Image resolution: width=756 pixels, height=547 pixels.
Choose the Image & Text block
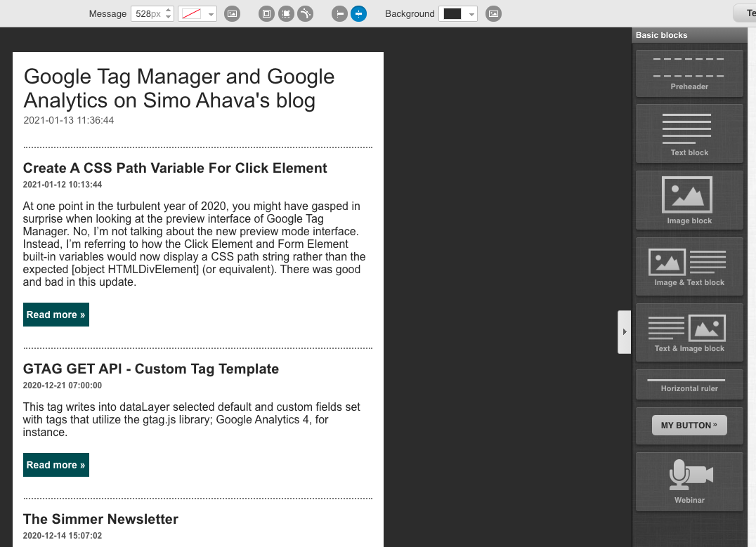[x=689, y=266]
